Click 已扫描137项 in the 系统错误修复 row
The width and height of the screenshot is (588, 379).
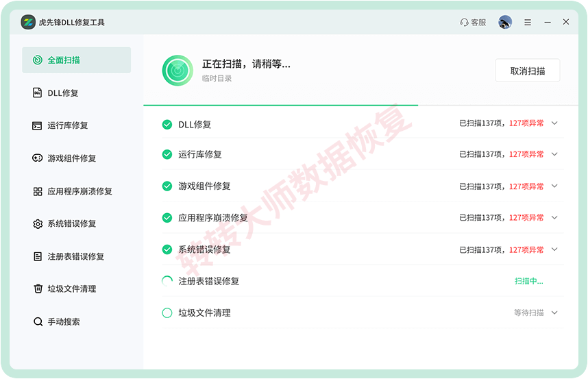(x=481, y=249)
